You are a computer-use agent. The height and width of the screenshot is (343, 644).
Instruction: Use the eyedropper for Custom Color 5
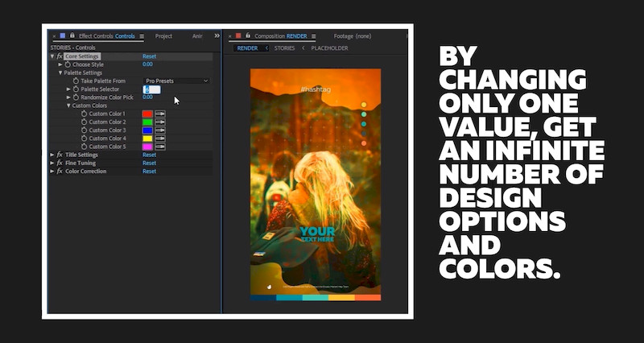click(160, 147)
